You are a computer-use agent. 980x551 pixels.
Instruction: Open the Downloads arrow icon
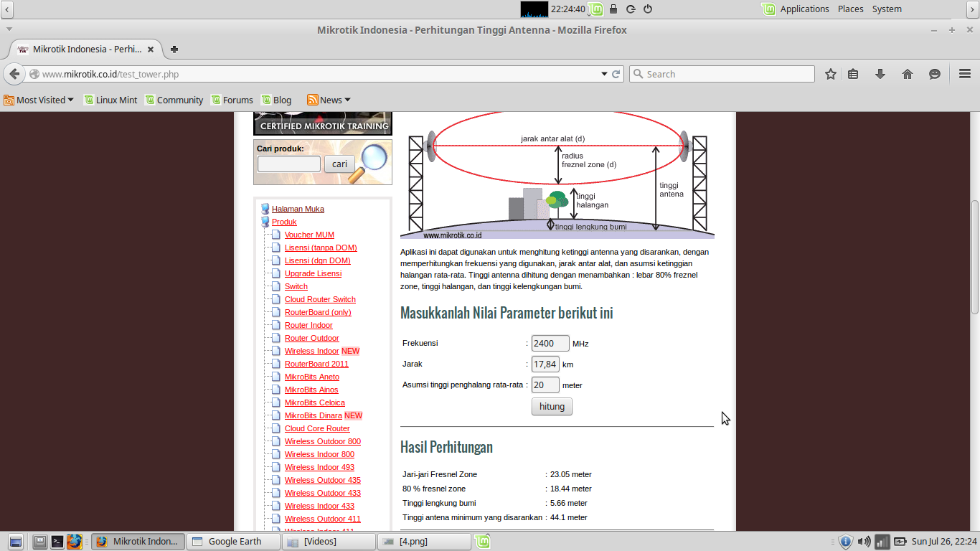pos(880,74)
